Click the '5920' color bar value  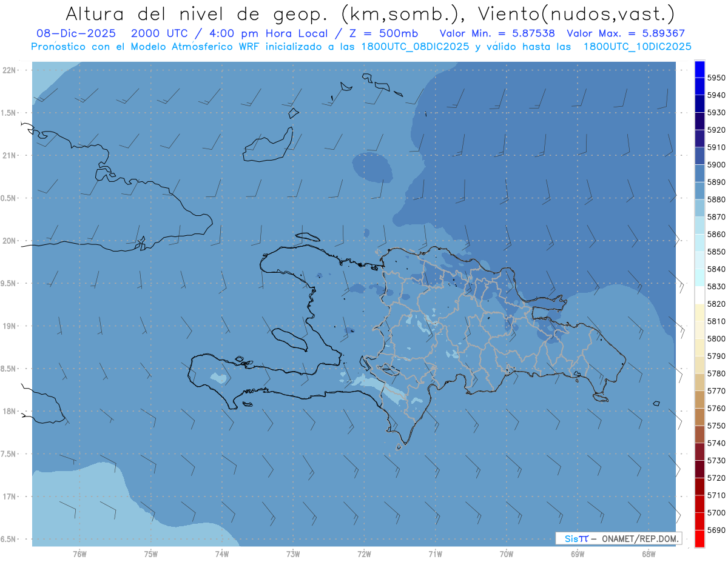click(x=716, y=130)
